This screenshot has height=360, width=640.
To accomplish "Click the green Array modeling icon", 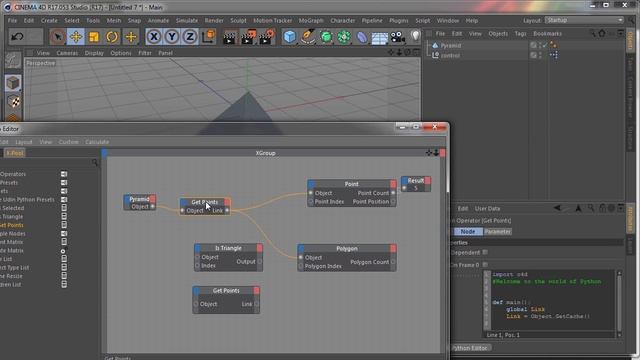I will (x=344, y=37).
